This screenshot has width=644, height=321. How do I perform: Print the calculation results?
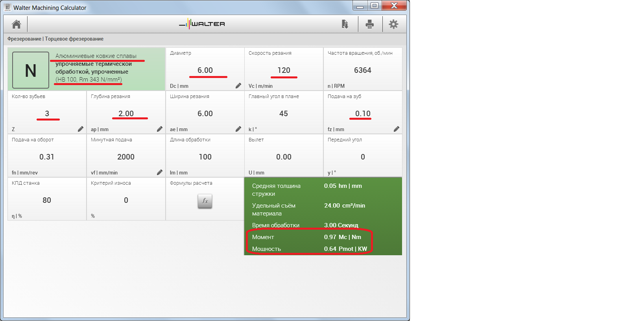369,24
